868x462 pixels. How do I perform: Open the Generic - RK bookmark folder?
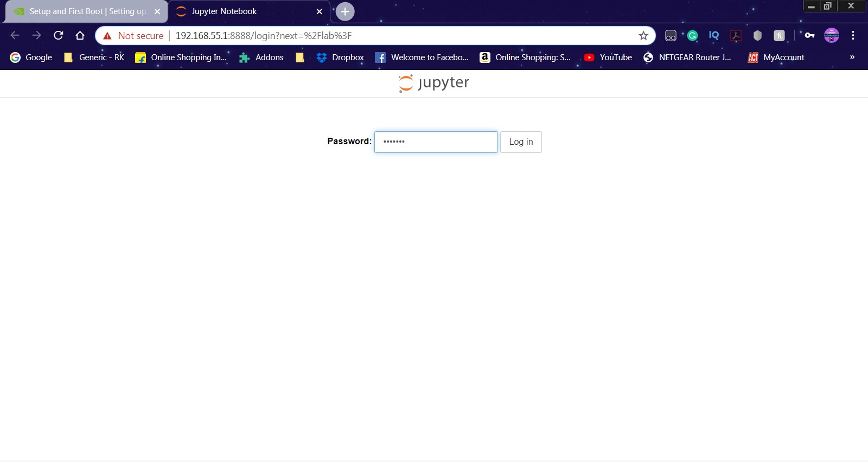coord(94,57)
